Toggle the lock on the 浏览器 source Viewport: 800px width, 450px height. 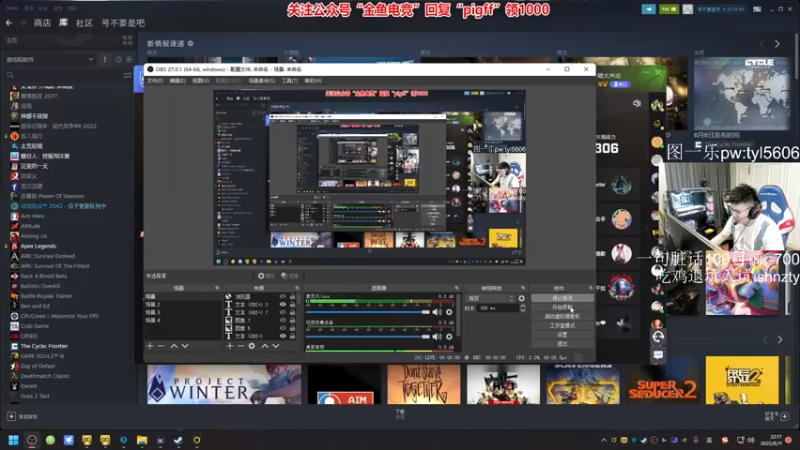tap(292, 296)
